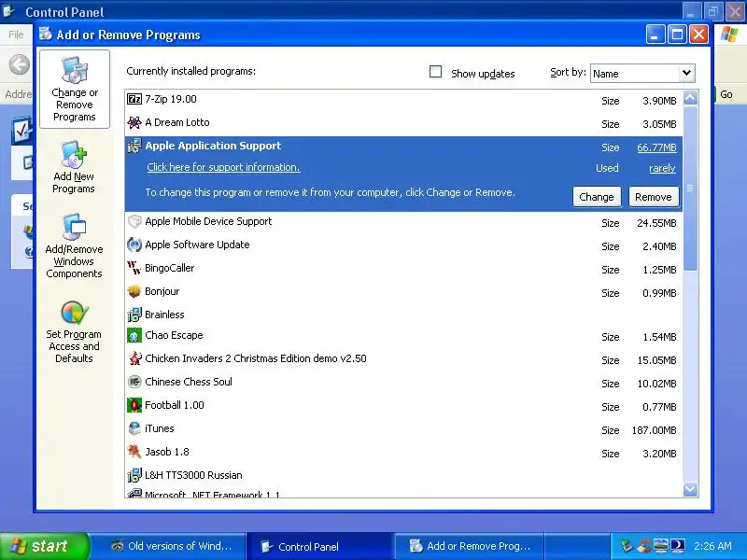Click the Apple Mobile Device Support icon
The image size is (747, 560).
tap(134, 221)
